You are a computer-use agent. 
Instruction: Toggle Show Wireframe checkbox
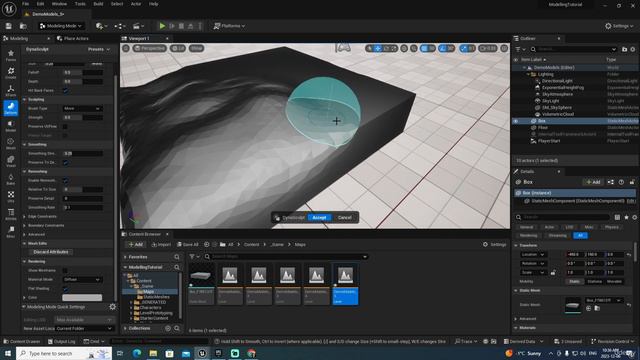point(65,270)
